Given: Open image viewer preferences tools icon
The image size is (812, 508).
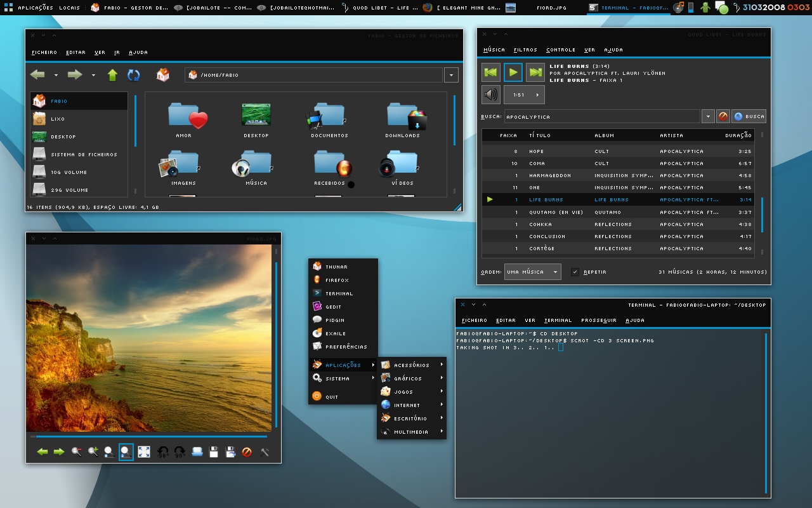Looking at the screenshot, I should click(x=265, y=452).
